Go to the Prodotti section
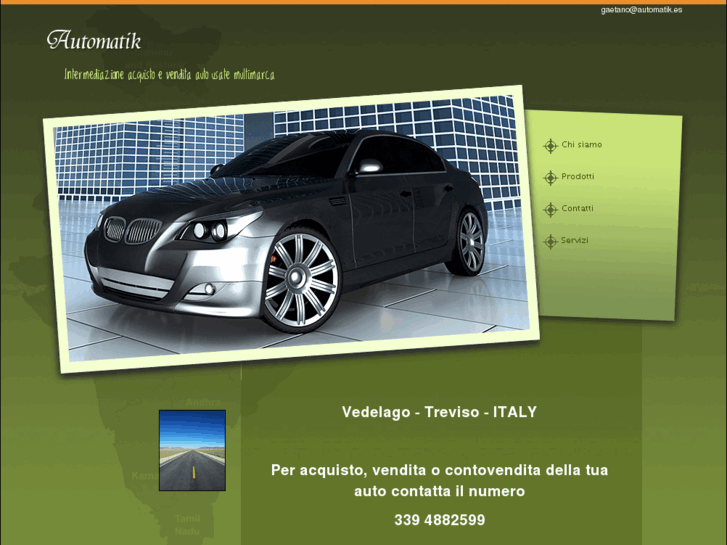 [x=577, y=176]
